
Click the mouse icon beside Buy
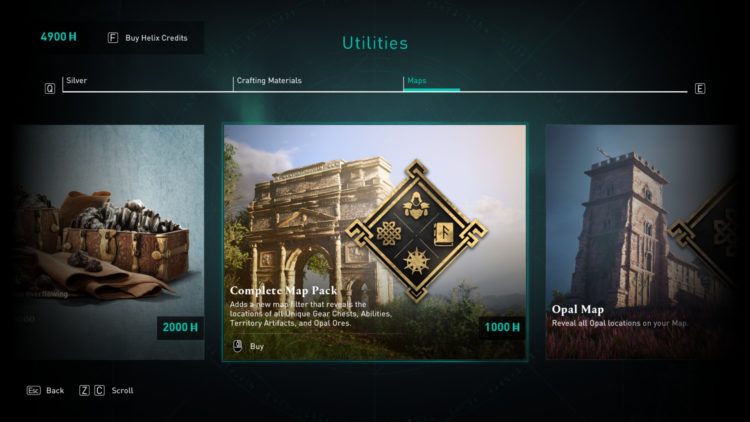(x=237, y=345)
